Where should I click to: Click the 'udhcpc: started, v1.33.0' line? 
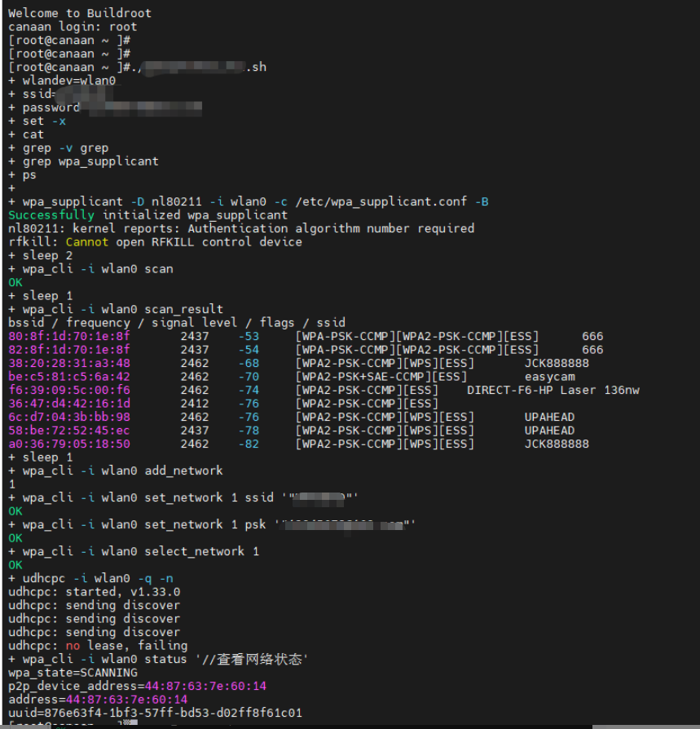[x=95, y=592]
